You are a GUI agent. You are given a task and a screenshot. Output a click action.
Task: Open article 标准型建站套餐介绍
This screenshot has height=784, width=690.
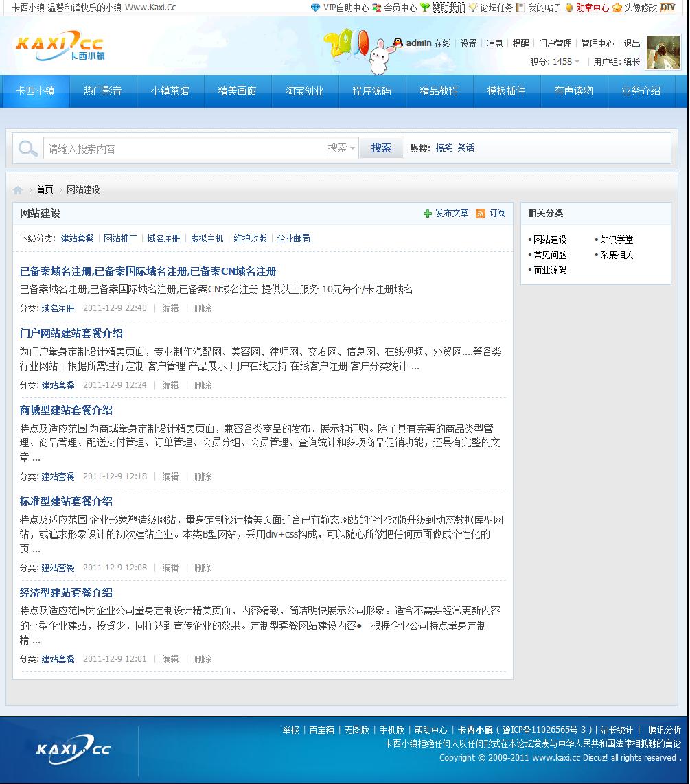point(66,502)
